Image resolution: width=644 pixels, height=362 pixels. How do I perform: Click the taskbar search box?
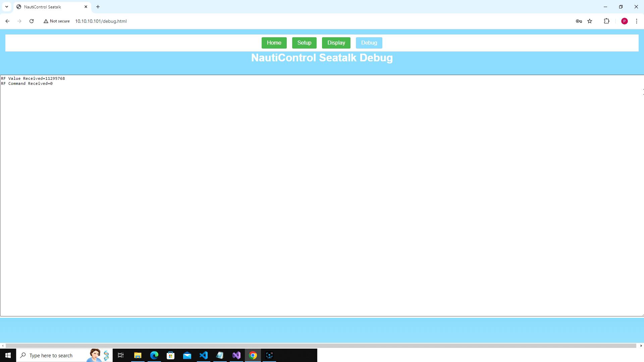(x=64, y=355)
